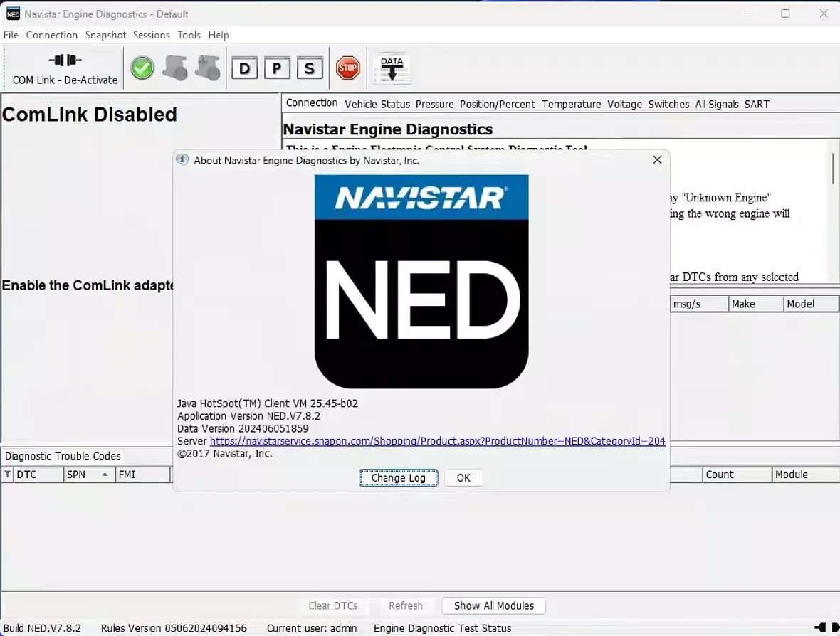Open the Connection menu
Screen dimensions: 840x636
51,35
